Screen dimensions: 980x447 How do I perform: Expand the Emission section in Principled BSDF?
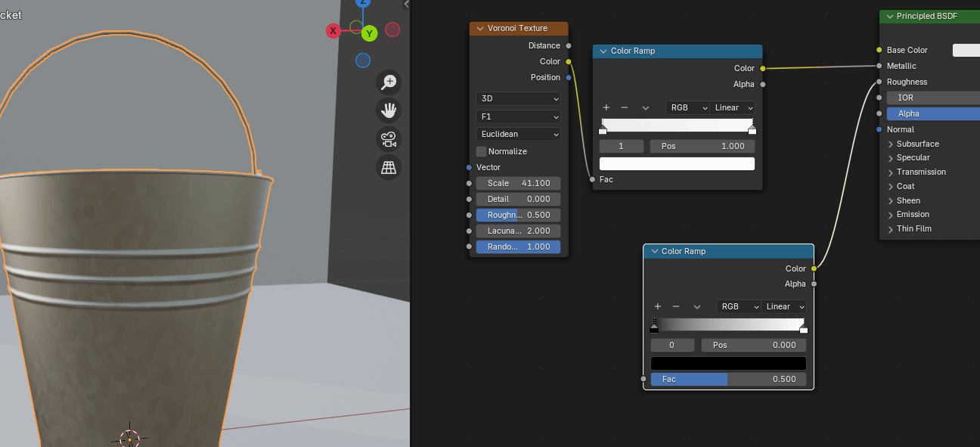[x=891, y=214]
